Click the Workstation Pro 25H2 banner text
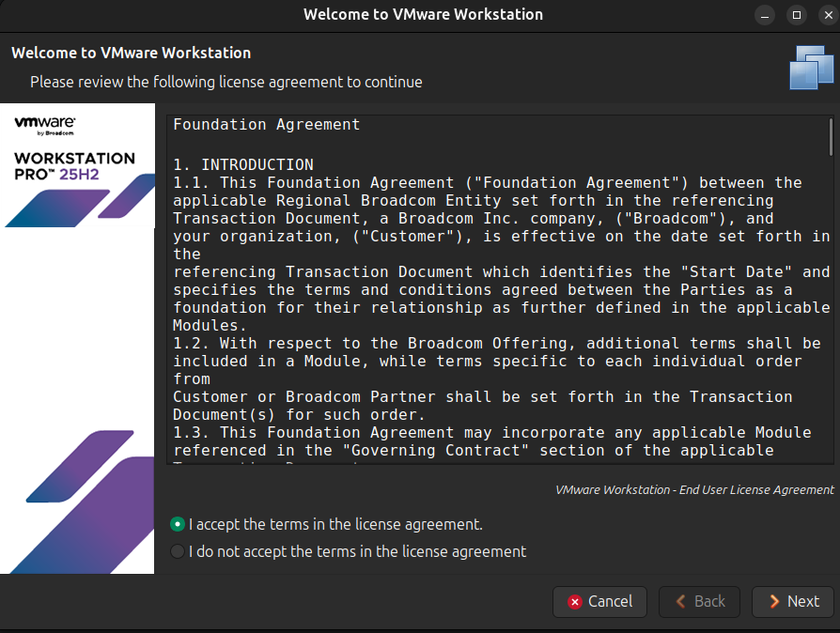Image resolution: width=840 pixels, height=633 pixels. (74, 166)
